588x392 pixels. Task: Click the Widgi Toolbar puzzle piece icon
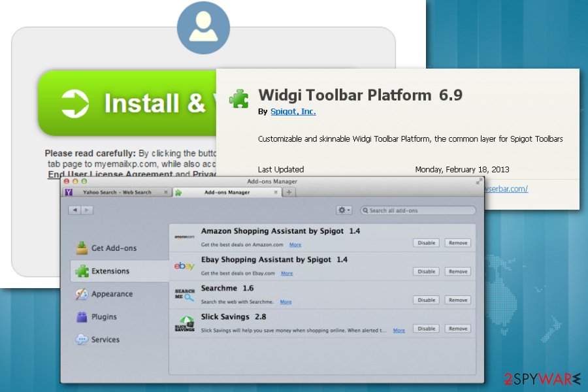point(239,99)
